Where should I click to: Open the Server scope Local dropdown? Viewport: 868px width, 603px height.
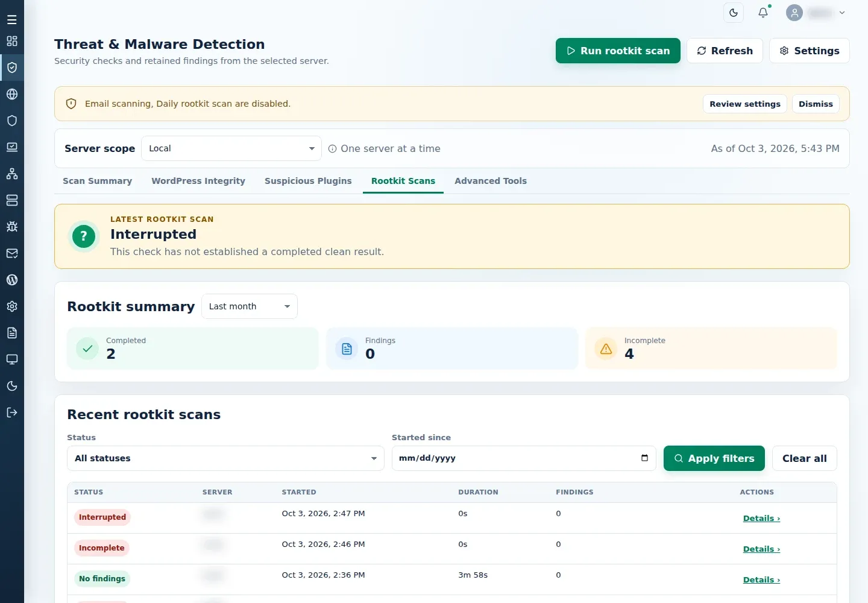coord(231,148)
